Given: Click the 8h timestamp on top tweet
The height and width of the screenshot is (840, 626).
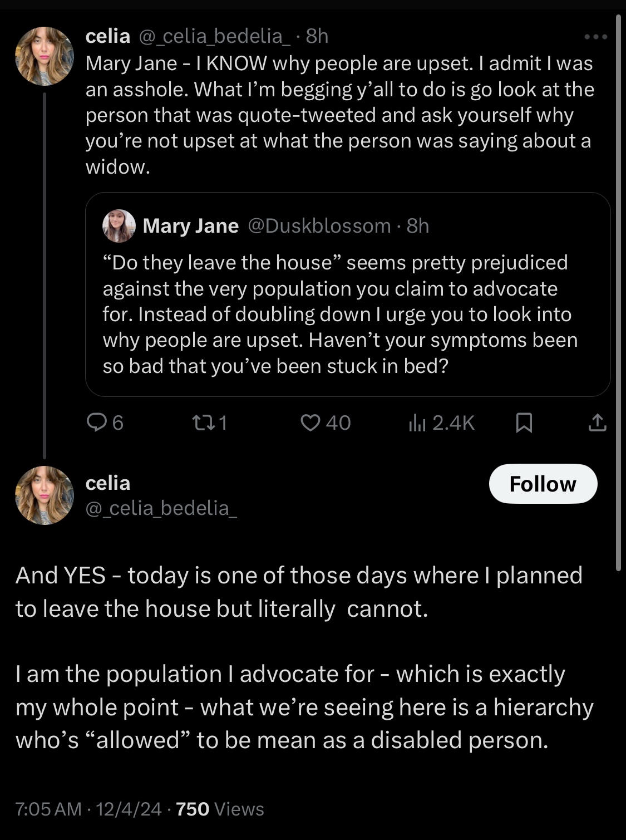Looking at the screenshot, I should click(317, 37).
